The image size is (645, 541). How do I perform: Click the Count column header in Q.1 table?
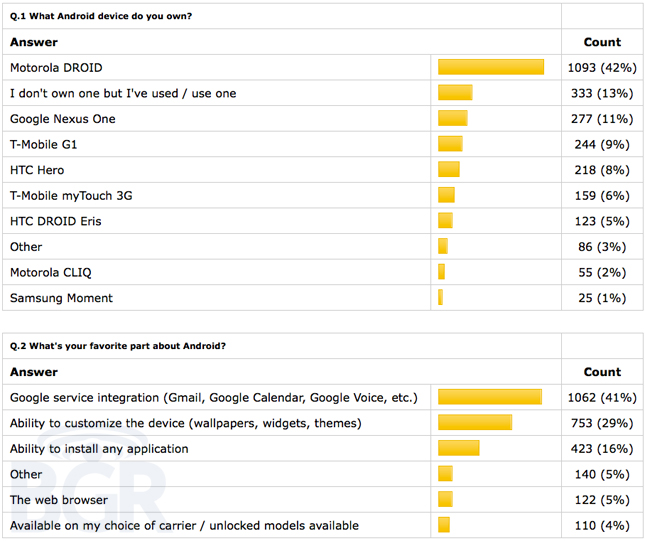tap(602, 42)
